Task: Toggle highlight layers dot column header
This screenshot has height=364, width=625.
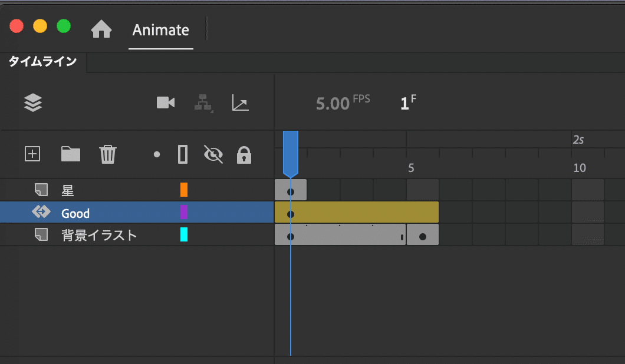Action: [157, 154]
